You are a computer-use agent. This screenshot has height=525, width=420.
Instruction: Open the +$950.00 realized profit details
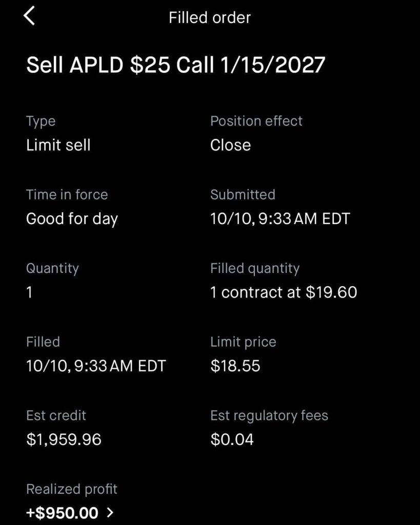click(63, 512)
